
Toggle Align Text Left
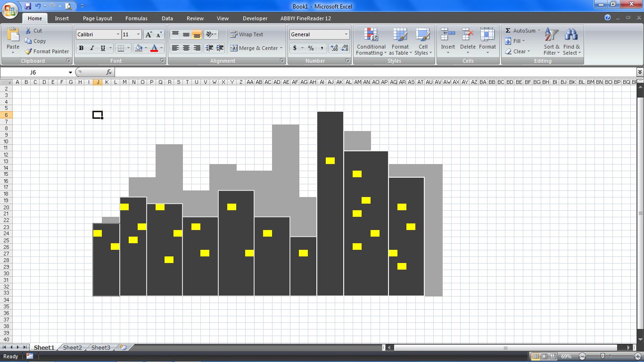(175, 48)
